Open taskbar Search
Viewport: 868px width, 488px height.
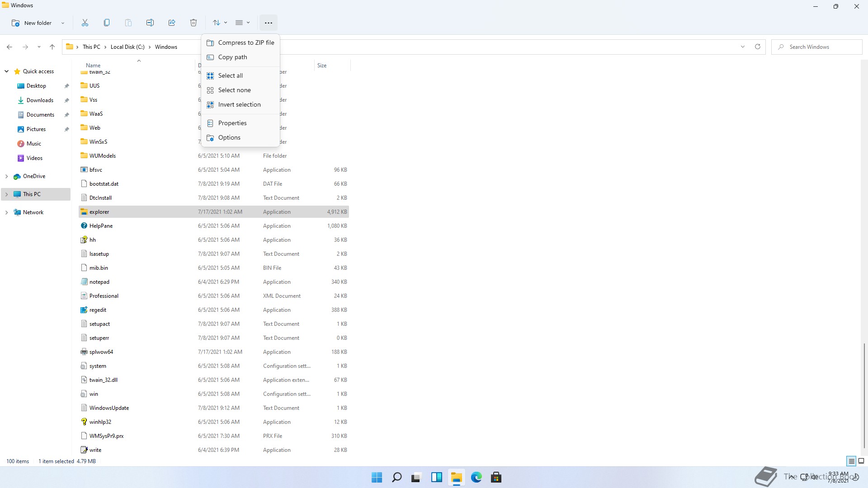[x=396, y=477]
